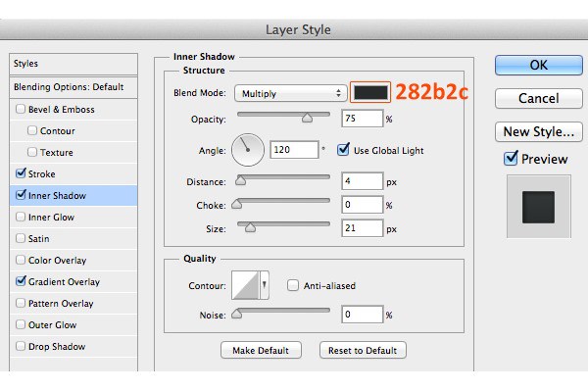Click the Angle value field

click(x=294, y=150)
